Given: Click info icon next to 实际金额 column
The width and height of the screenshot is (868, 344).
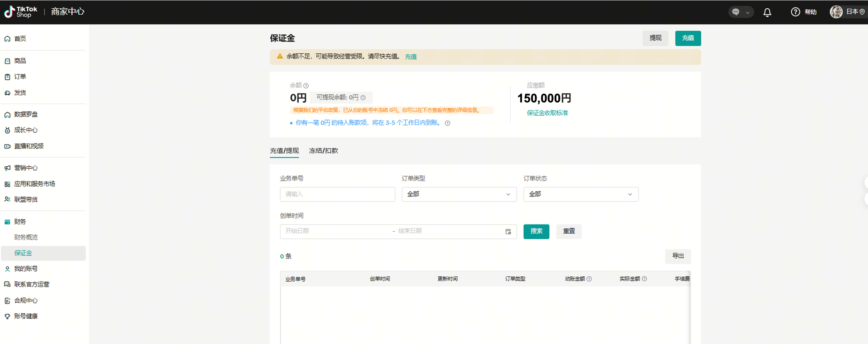Looking at the screenshot, I should pyautogui.click(x=645, y=279).
